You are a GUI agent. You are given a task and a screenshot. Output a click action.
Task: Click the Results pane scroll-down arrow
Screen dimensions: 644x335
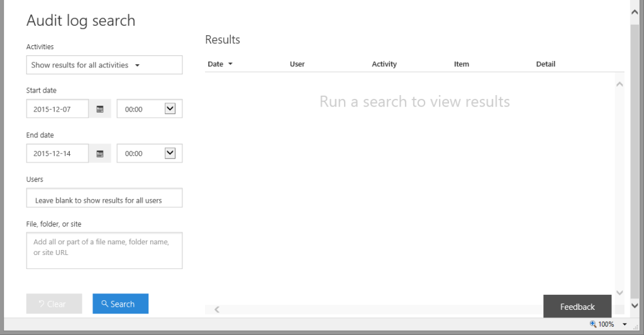[619, 293]
